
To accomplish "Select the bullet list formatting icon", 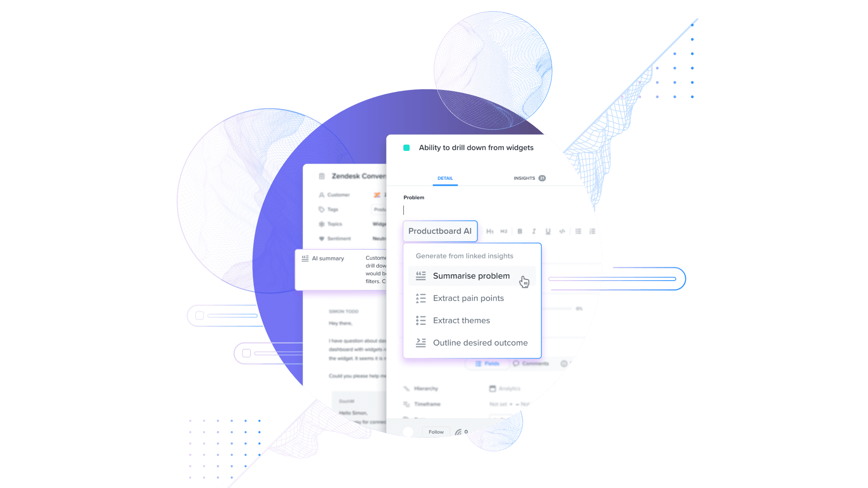I will pyautogui.click(x=578, y=231).
